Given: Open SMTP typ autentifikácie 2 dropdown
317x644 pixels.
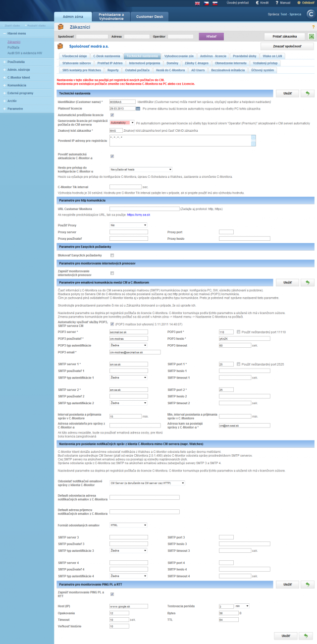Looking at the screenshot, I should [x=128, y=403].
